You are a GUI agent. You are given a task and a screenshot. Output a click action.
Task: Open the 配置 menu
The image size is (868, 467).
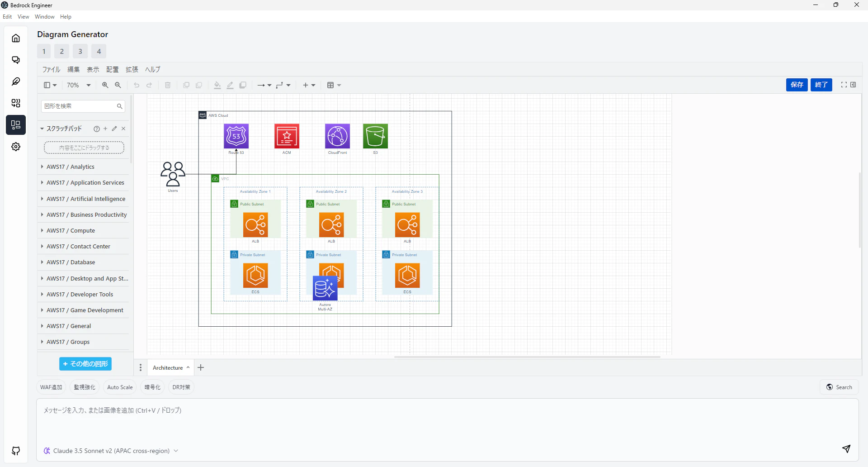113,70
